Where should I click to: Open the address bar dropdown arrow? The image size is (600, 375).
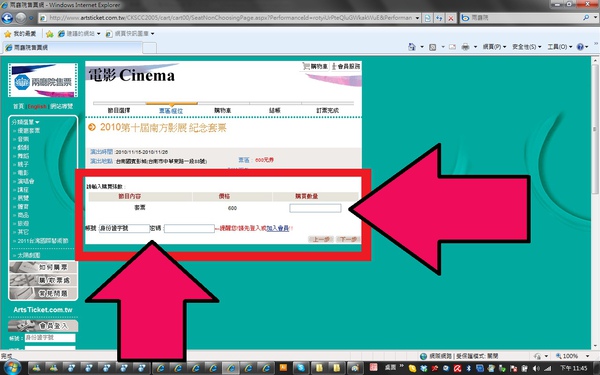pos(417,18)
